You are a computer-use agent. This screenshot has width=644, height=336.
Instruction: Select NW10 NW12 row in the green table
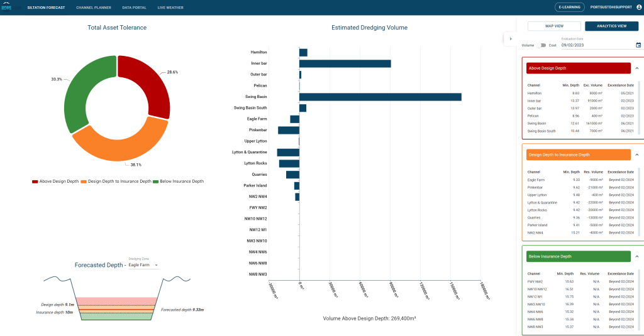pos(580,290)
